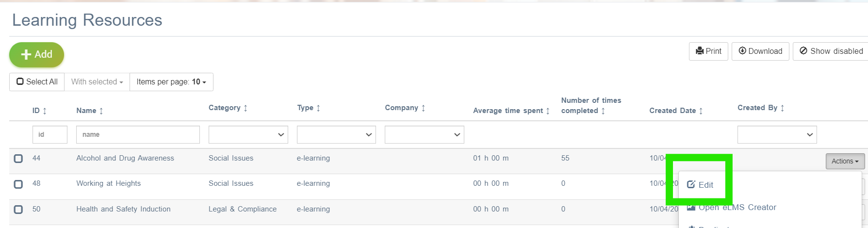Check the Alcohol and Drug Awareness row
Screen dimensions: 868x228
18,159
